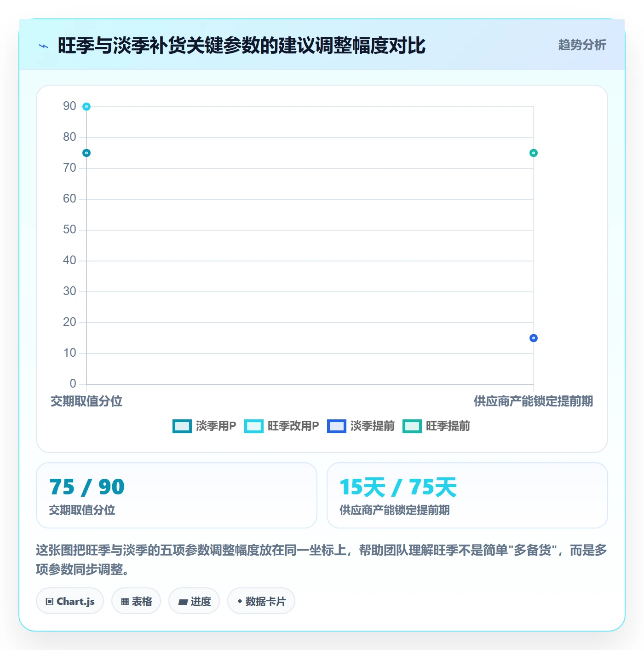The image size is (644, 650).
Task: Click the 供应商产能锁定提前期 x-axis label
Action: click(534, 401)
